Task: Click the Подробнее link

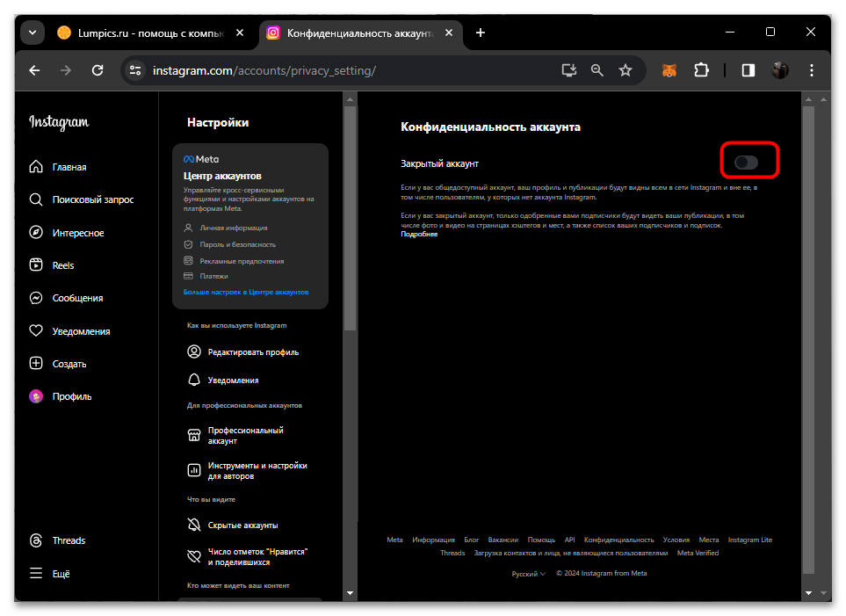Action: point(419,235)
